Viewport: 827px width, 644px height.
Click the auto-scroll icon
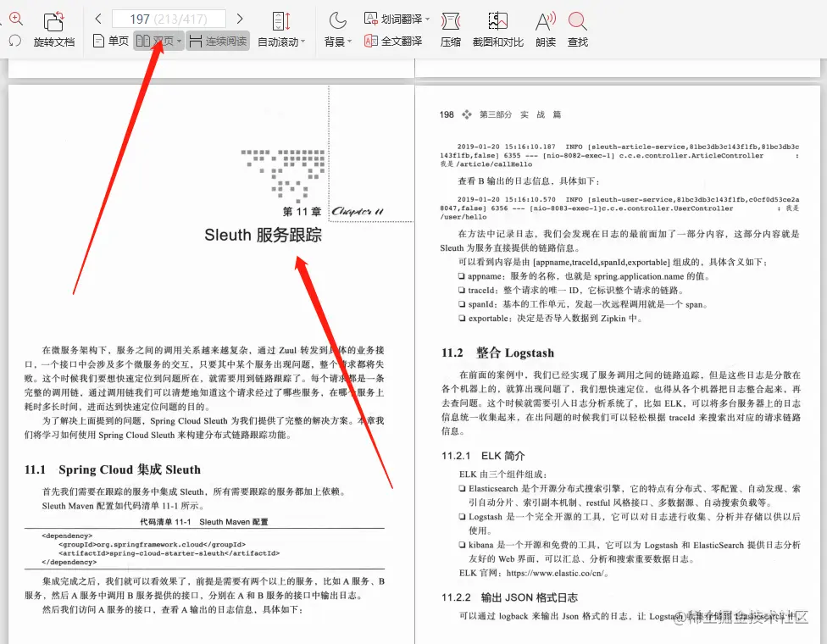coord(281,21)
